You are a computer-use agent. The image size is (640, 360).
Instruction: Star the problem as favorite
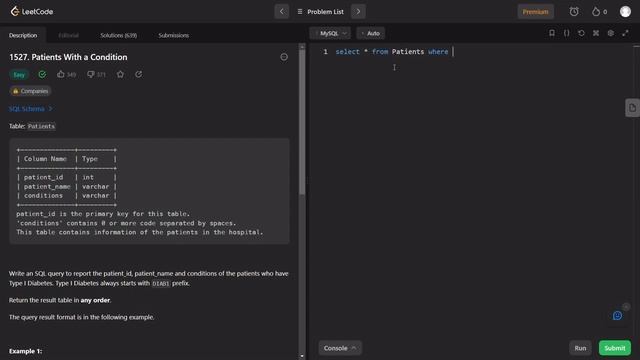[120, 74]
